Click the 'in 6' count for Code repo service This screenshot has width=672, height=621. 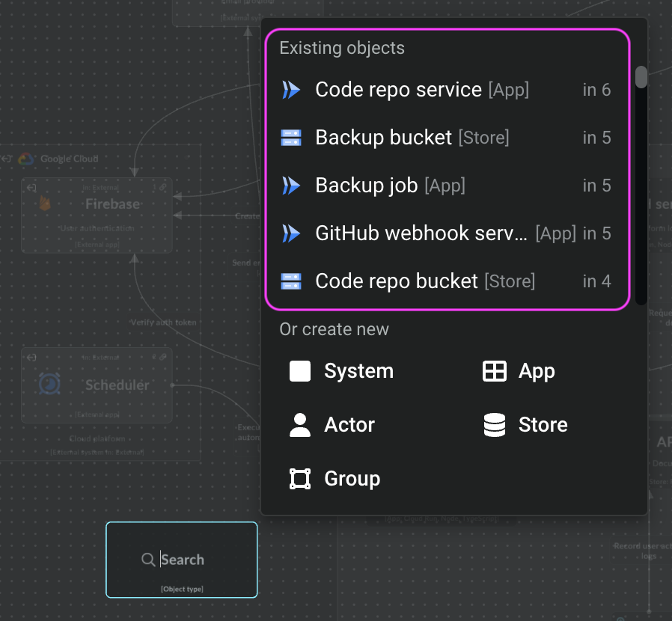click(x=596, y=90)
